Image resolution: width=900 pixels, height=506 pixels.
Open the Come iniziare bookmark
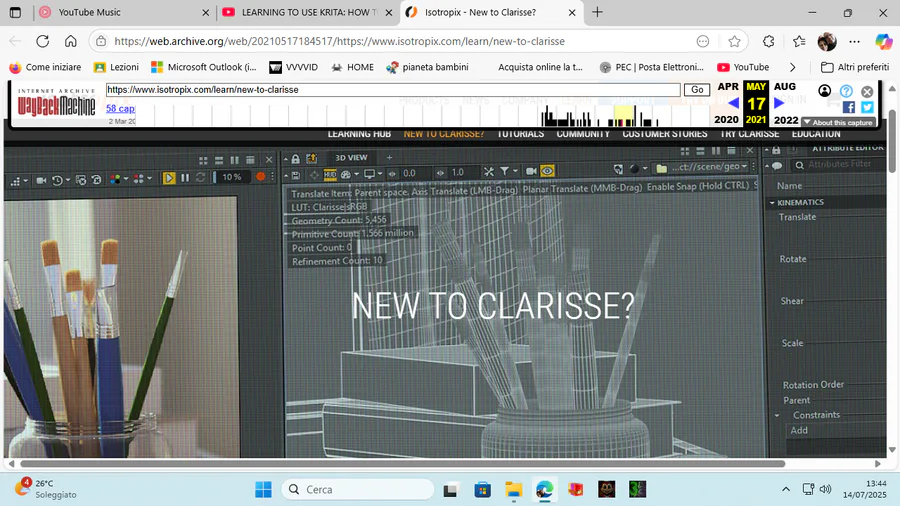pyautogui.click(x=45, y=67)
